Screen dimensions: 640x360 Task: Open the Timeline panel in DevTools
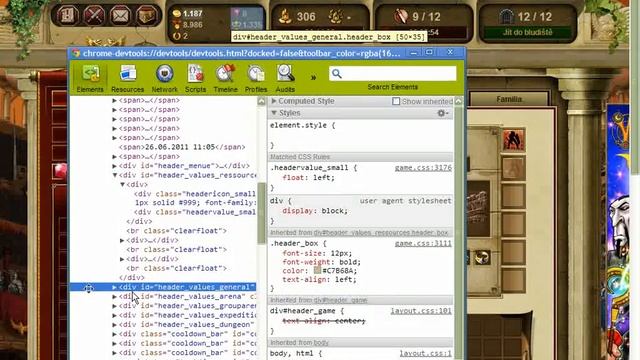pyautogui.click(x=225, y=78)
